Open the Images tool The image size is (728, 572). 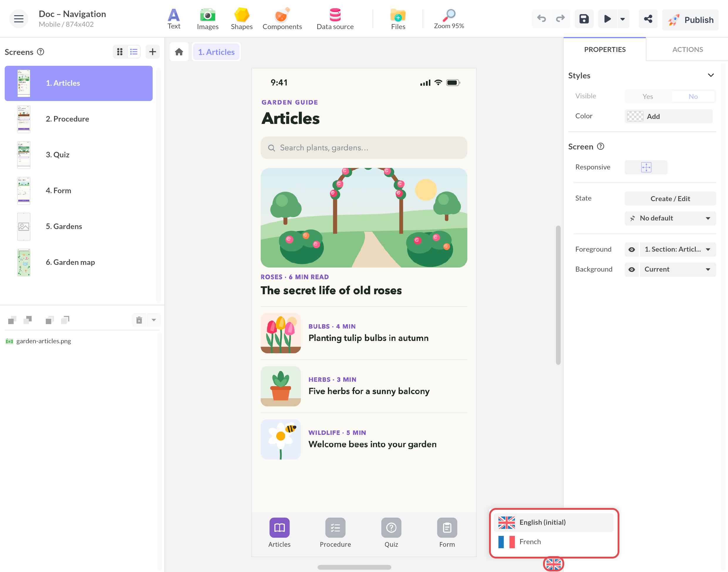(x=208, y=19)
